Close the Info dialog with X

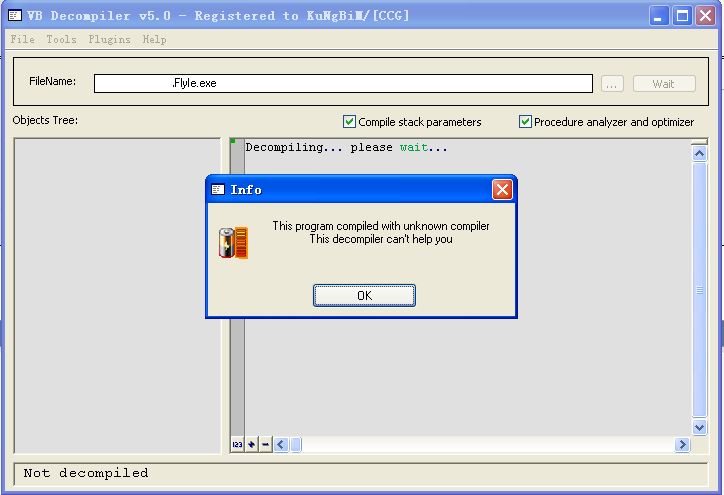pos(502,190)
